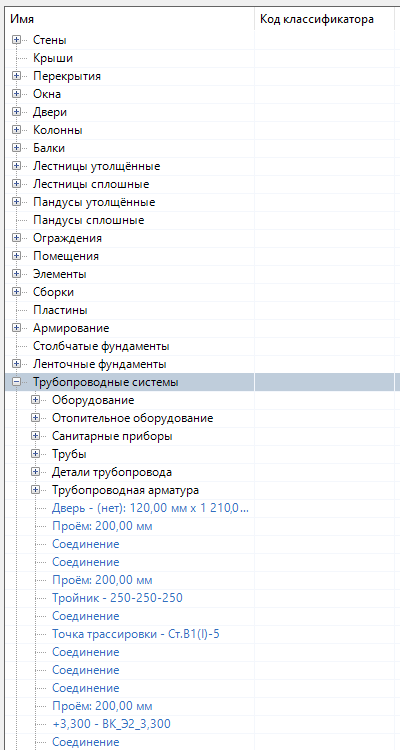Screen dimensions: 400x750
Task: Select Пандусы сплошные row
Action: pyautogui.click(x=89, y=221)
